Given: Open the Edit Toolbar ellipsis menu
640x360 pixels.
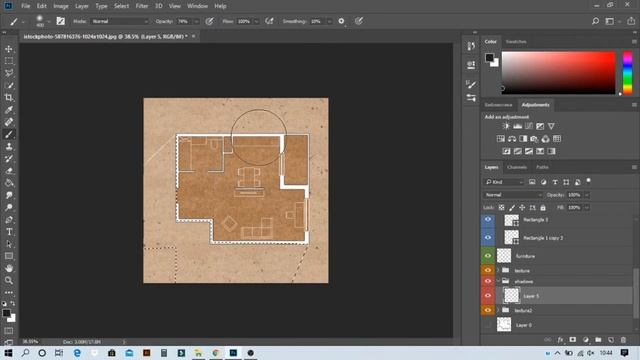Looking at the screenshot, I should (x=9, y=293).
